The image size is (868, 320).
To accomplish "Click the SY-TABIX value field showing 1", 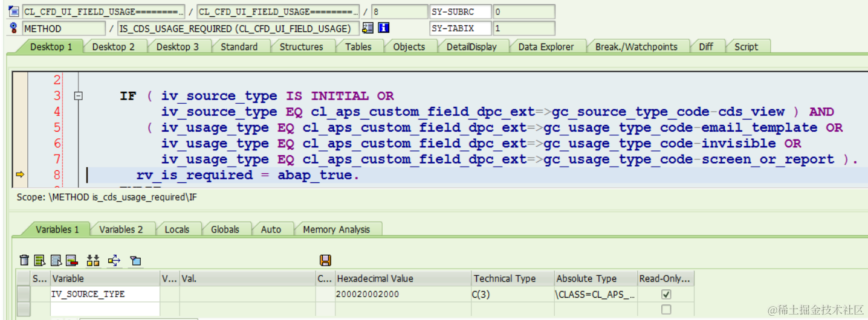I will (524, 28).
